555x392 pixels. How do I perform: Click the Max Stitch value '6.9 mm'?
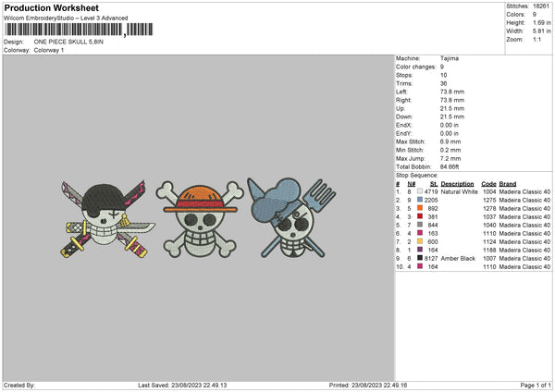(x=450, y=141)
